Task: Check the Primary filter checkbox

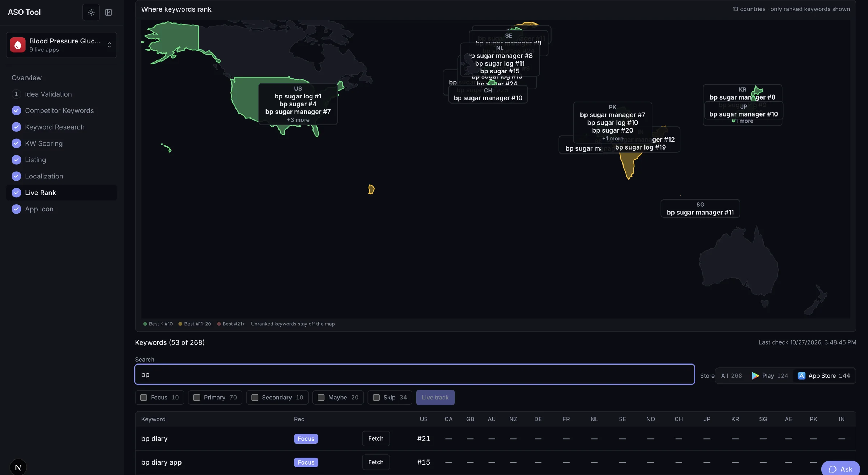Action: pos(197,398)
